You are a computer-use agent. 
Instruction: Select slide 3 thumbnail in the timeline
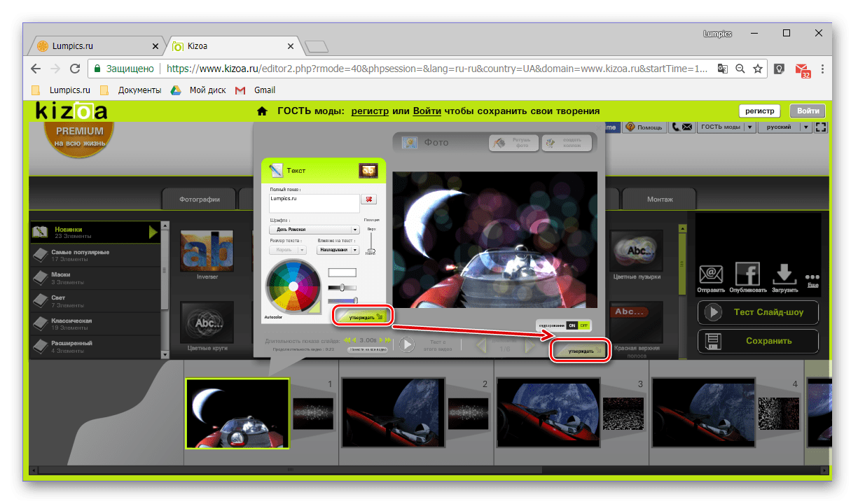548,413
